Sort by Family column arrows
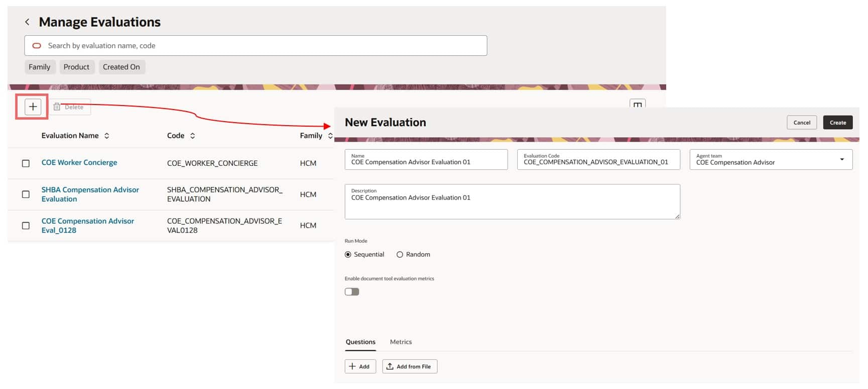868x389 pixels. pos(330,136)
